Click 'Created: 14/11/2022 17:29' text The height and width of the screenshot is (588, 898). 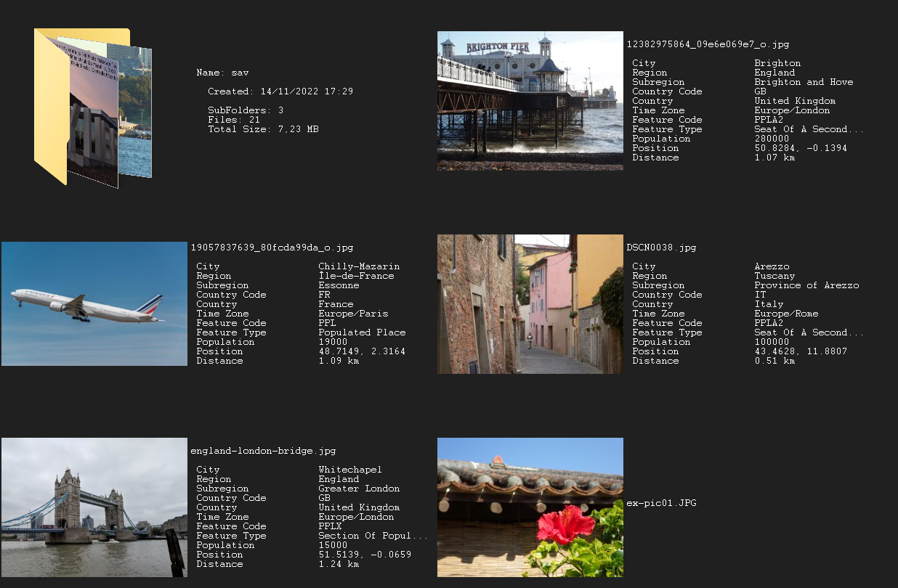[x=280, y=91]
